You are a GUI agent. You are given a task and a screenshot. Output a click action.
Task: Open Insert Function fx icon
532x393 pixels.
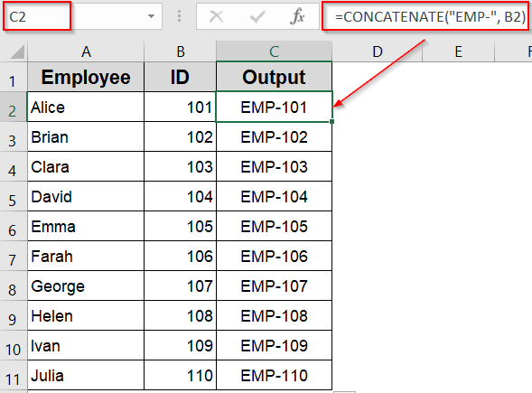(297, 16)
